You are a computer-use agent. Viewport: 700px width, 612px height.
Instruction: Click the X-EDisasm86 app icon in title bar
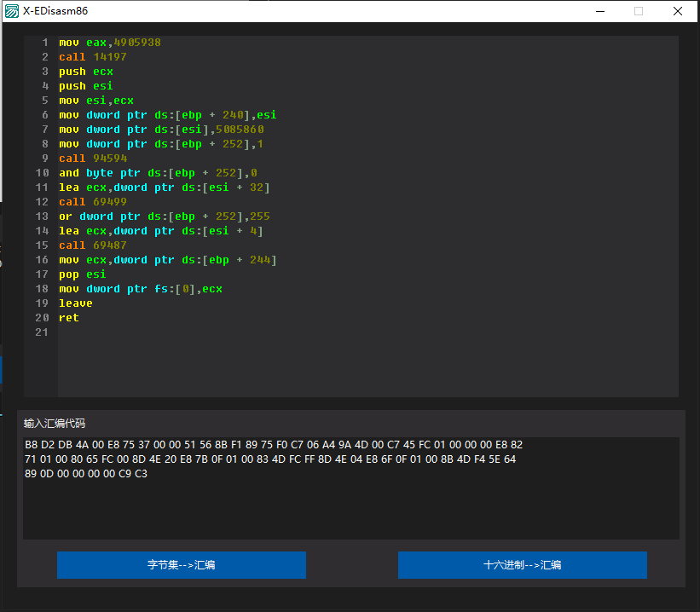point(12,11)
